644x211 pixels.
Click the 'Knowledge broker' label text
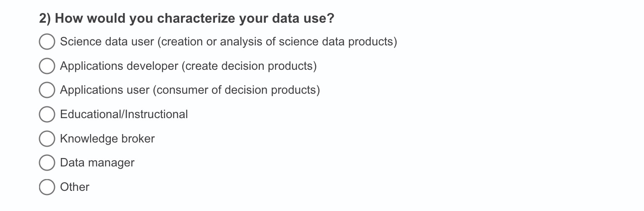pos(107,139)
